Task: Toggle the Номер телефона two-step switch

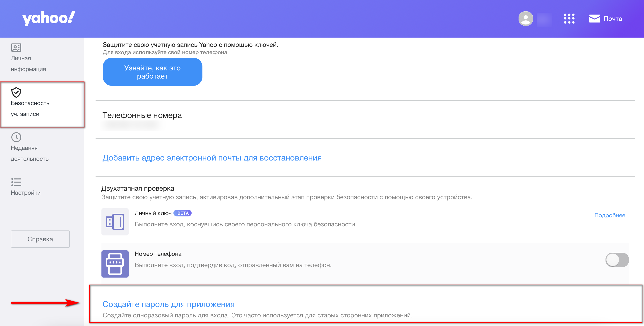Action: click(617, 260)
